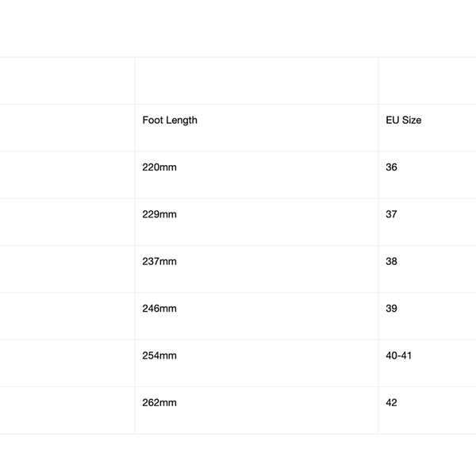Image resolution: width=476 pixels, height=476 pixels.
Task: Pick the EU size 37 cell
Action: 392,214
